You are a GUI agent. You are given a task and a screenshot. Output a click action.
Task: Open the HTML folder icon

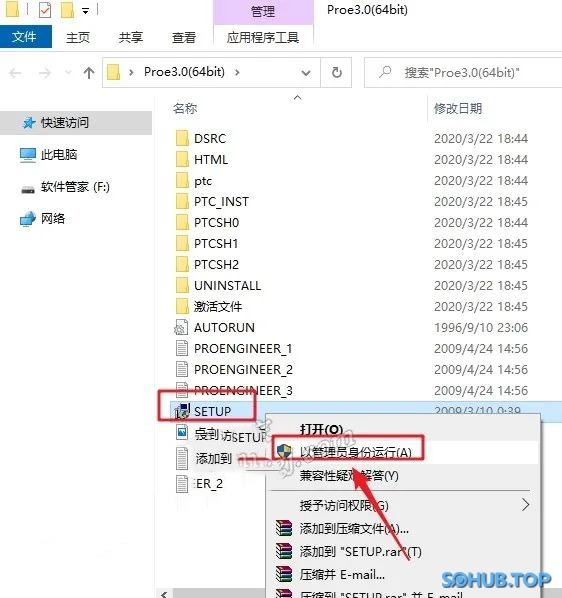coord(182,159)
